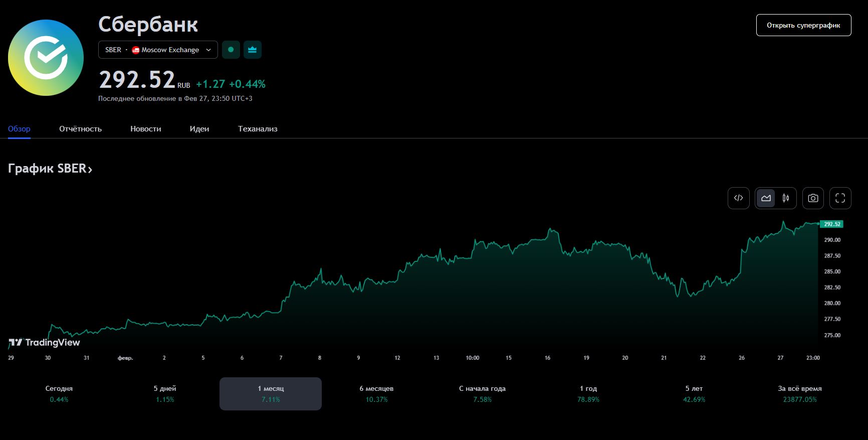Select the 1 месяц time range
Image resolution: width=868 pixels, height=440 pixels.
271,394
